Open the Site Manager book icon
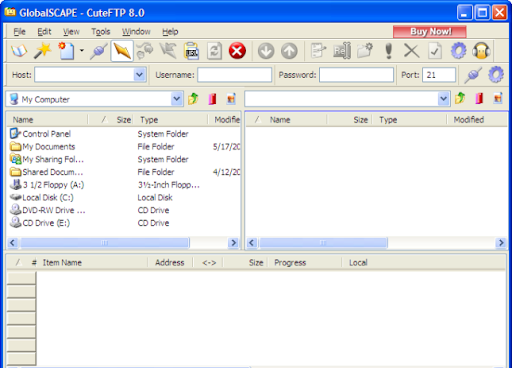This screenshot has width=512, height=368. (19, 51)
